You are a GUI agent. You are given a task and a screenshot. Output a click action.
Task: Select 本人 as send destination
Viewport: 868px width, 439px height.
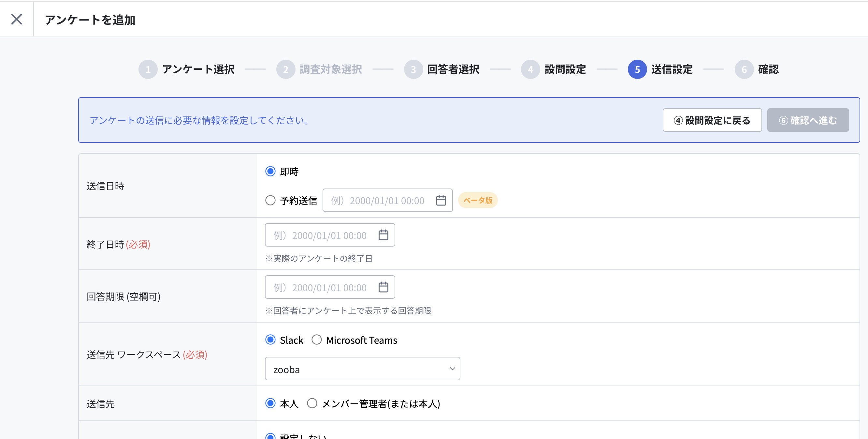(x=270, y=403)
